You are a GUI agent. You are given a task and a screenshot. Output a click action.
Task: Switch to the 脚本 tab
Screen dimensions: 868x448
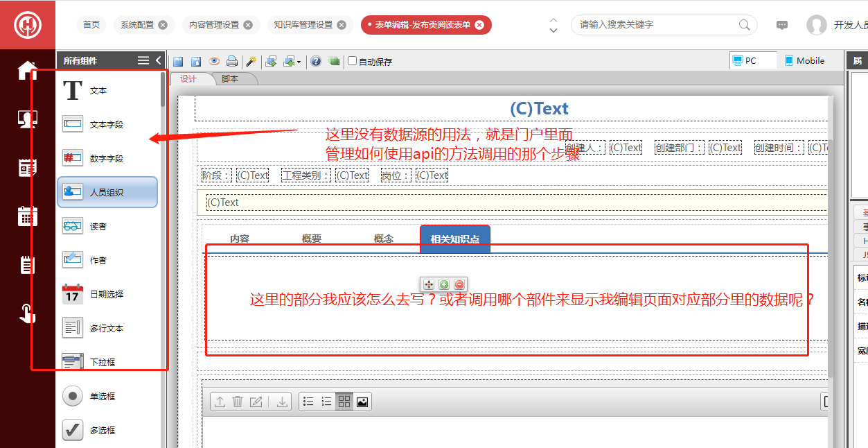(230, 79)
